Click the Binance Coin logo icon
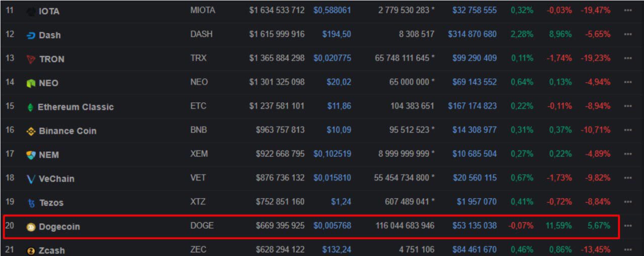Viewport: 644px width, 256px height. (31, 131)
